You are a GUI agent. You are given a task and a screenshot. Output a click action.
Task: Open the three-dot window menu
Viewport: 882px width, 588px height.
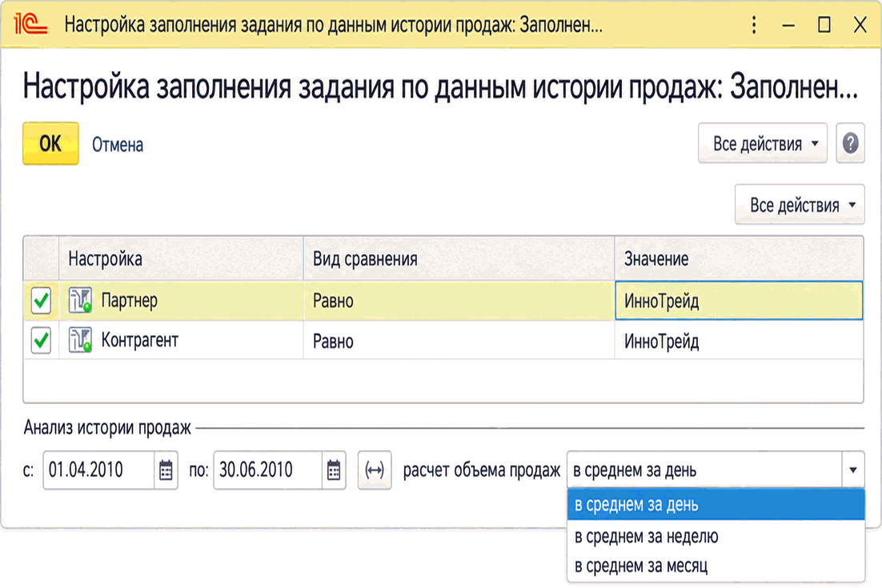coord(754,25)
